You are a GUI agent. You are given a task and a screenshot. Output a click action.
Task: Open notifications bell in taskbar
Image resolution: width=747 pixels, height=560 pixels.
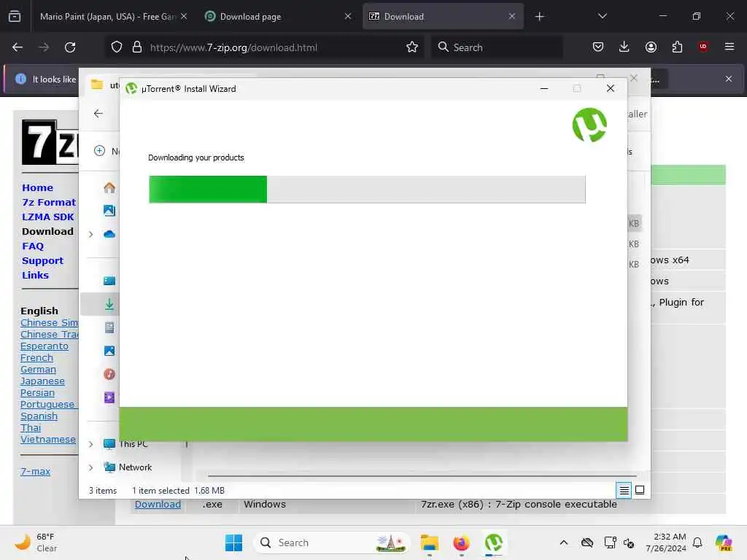click(x=697, y=542)
